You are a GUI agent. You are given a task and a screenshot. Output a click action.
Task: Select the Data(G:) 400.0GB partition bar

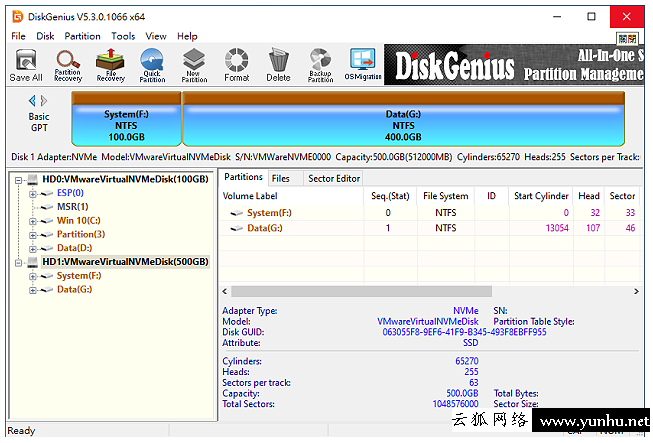click(403, 119)
